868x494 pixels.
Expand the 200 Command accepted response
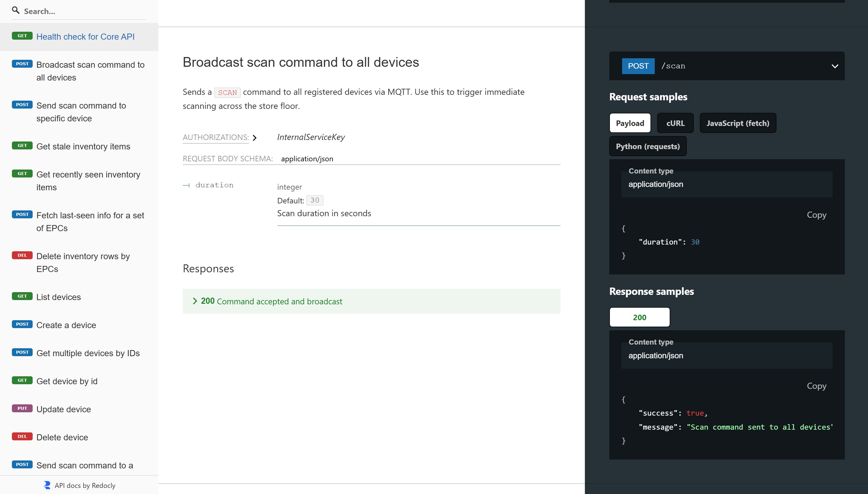coord(371,301)
